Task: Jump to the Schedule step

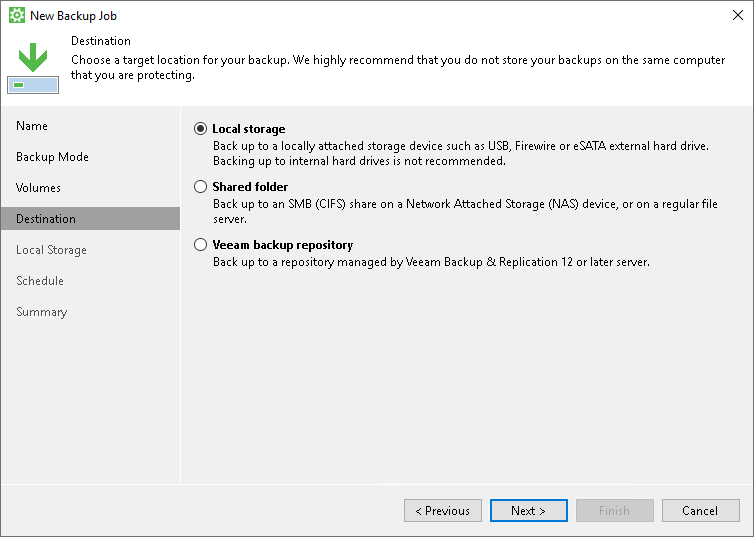Action: (x=40, y=281)
